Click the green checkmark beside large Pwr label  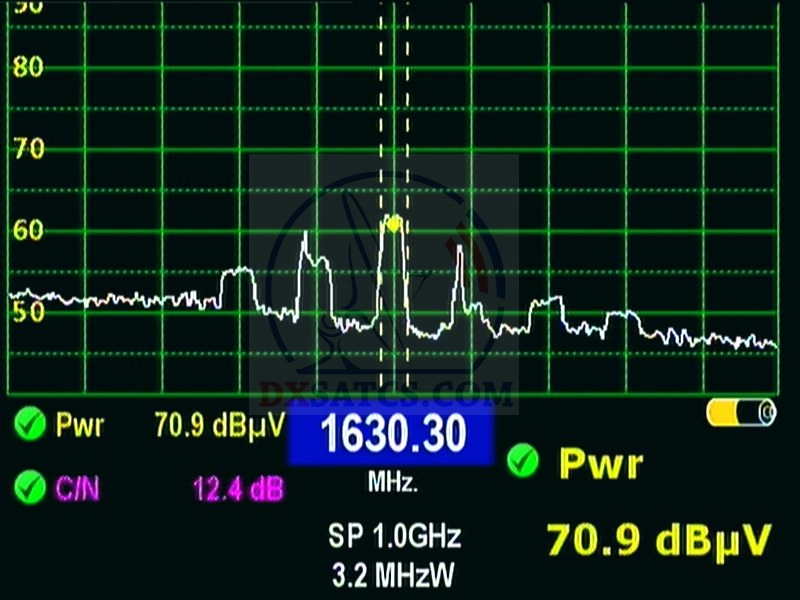(x=522, y=461)
